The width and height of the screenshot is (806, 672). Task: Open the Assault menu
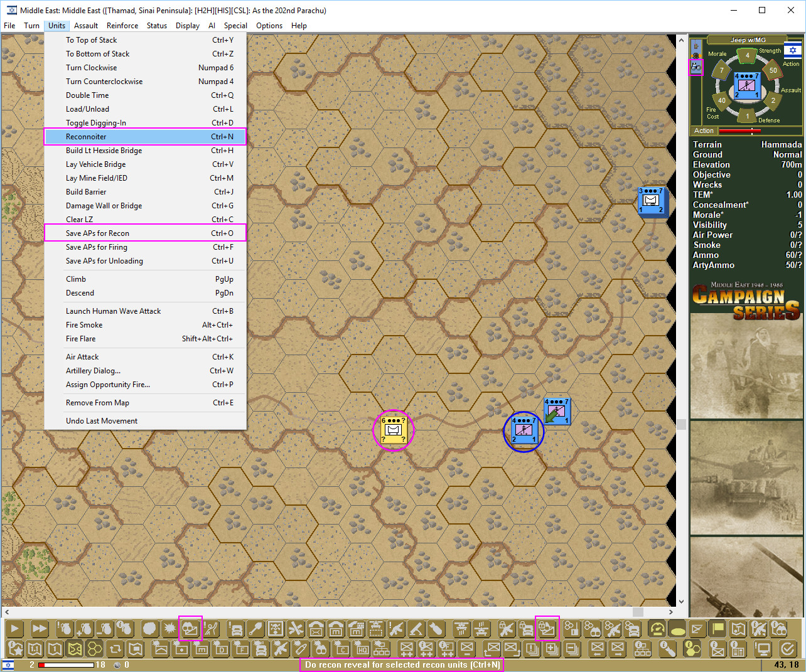86,26
